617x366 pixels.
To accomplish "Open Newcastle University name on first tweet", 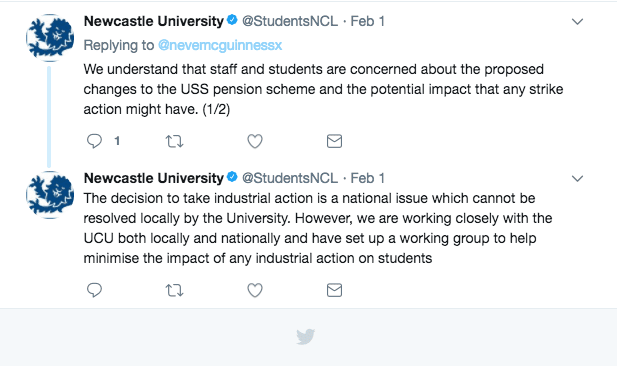I will click(x=154, y=21).
